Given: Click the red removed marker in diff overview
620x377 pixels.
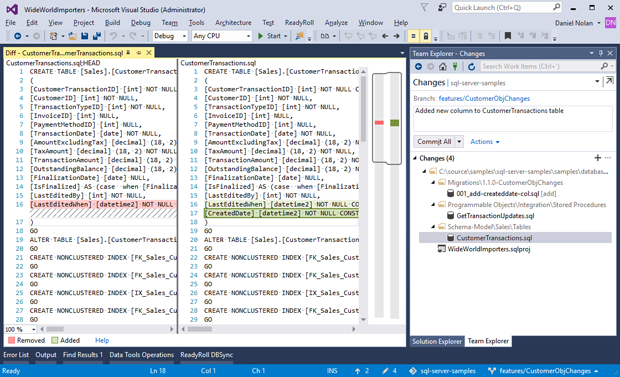Looking at the screenshot, I should click(379, 123).
